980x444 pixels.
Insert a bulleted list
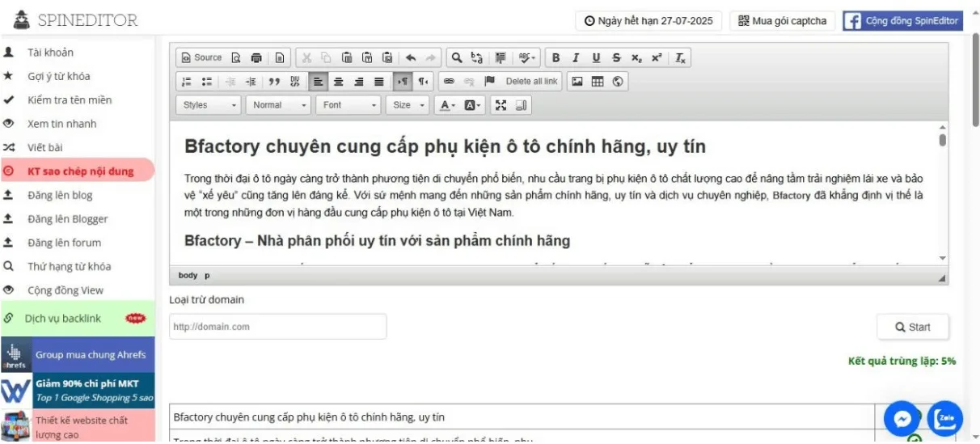(206, 81)
